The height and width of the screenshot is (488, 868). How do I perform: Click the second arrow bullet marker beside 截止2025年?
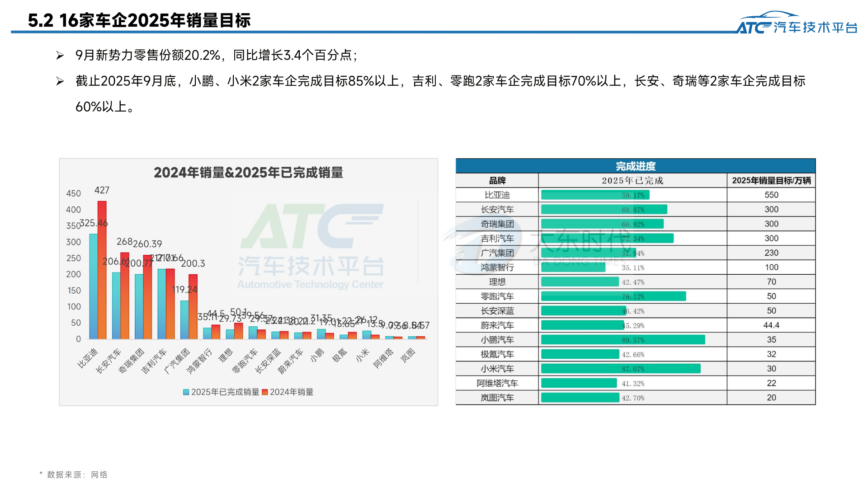point(60,80)
